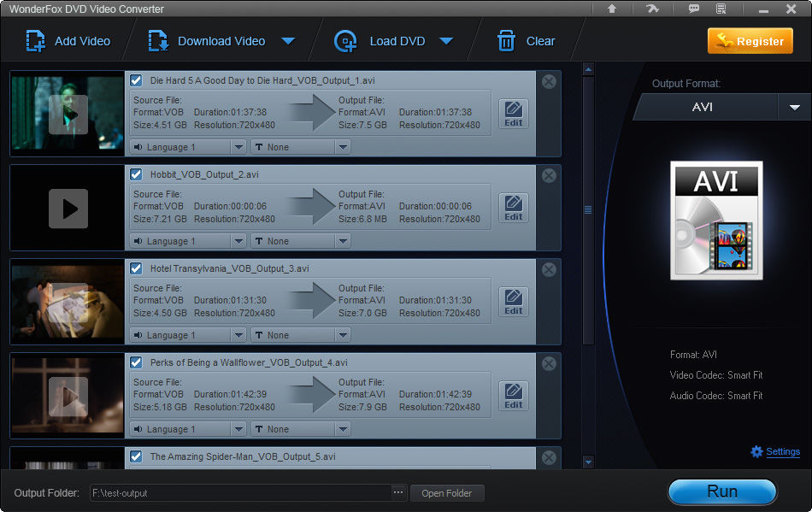
Task: Click the share arrow icon in title bar
Action: (652, 9)
